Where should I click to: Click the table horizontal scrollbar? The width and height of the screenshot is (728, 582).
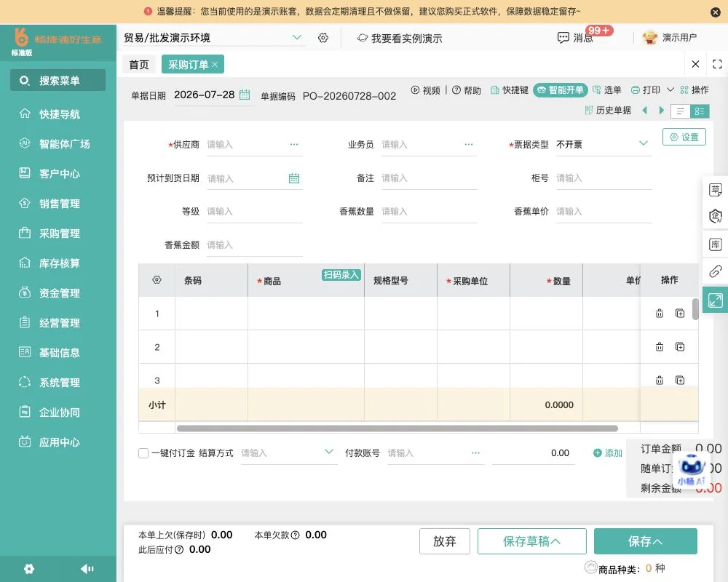(397, 428)
